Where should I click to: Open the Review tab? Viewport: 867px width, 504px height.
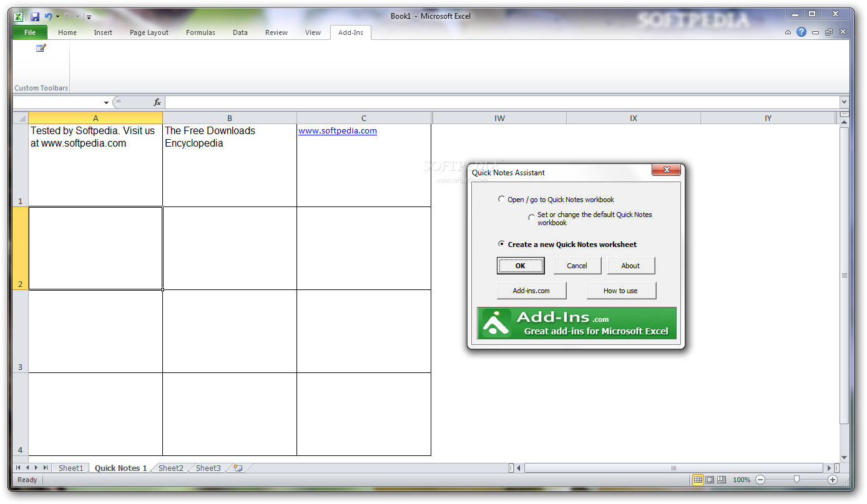[277, 32]
